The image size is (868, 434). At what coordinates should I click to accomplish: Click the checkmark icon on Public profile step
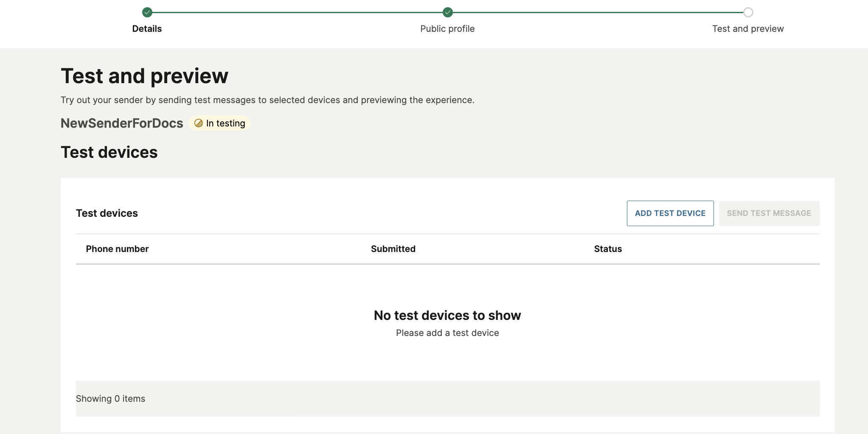[447, 12]
